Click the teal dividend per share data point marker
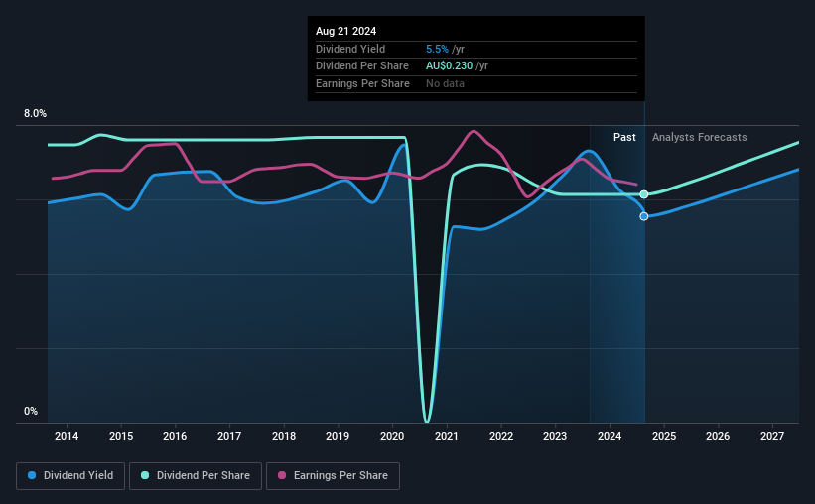815x504 pixels. pyautogui.click(x=644, y=194)
